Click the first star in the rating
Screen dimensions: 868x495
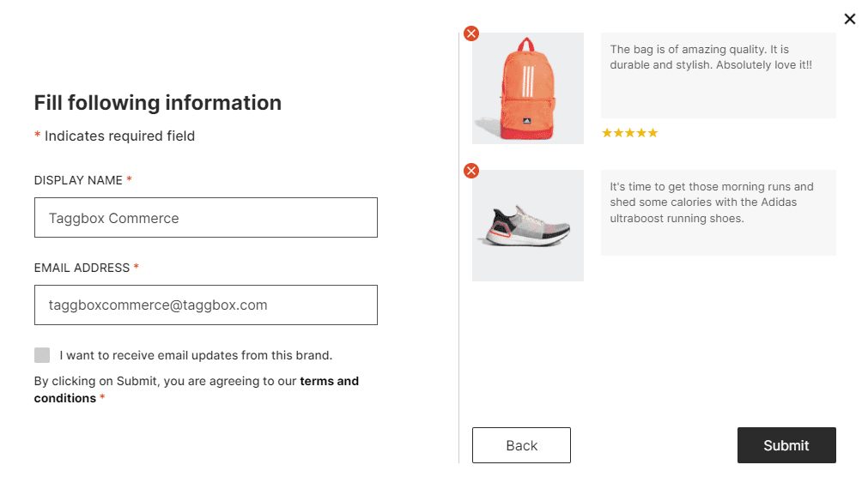coord(607,133)
